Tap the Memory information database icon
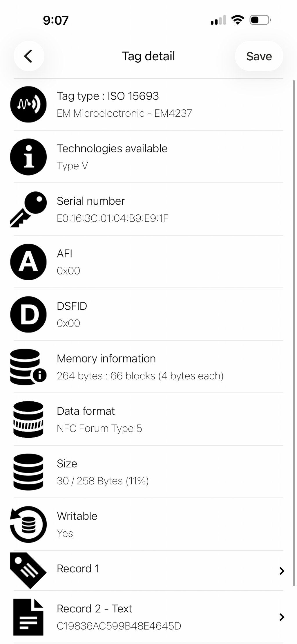 28,367
